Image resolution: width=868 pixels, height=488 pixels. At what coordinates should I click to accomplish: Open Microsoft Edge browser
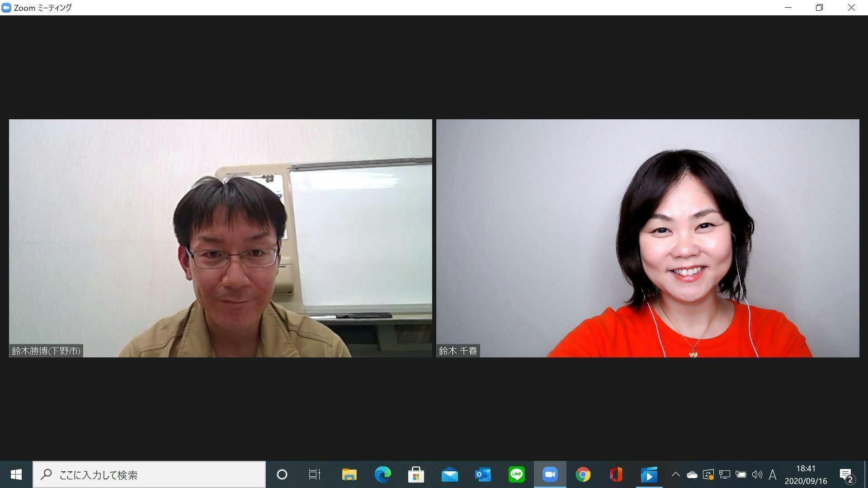tap(382, 474)
